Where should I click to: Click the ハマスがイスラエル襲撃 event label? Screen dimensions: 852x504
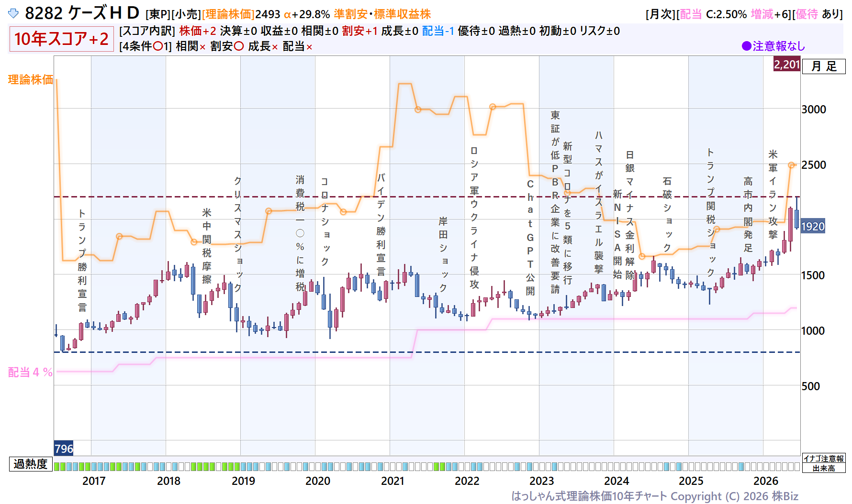click(x=599, y=202)
